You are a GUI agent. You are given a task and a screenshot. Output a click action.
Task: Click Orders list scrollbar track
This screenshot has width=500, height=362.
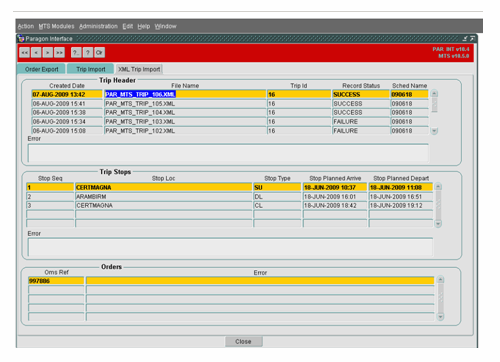(x=440, y=298)
